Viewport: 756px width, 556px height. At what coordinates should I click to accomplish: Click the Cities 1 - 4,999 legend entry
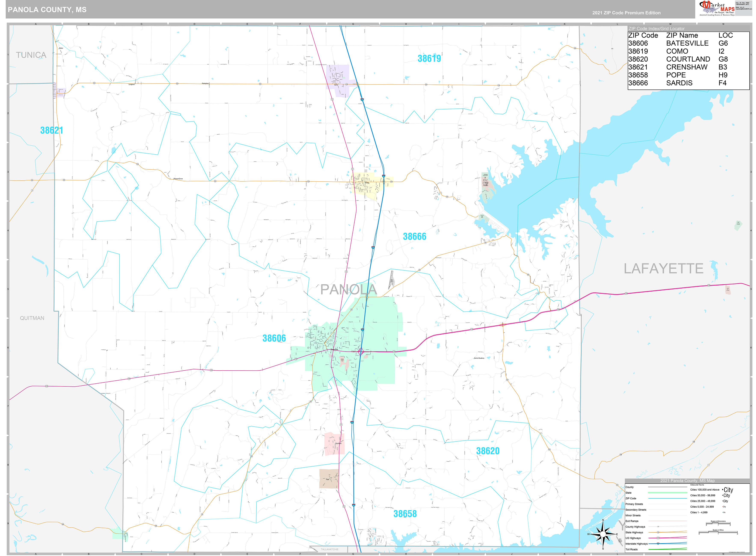699,512
